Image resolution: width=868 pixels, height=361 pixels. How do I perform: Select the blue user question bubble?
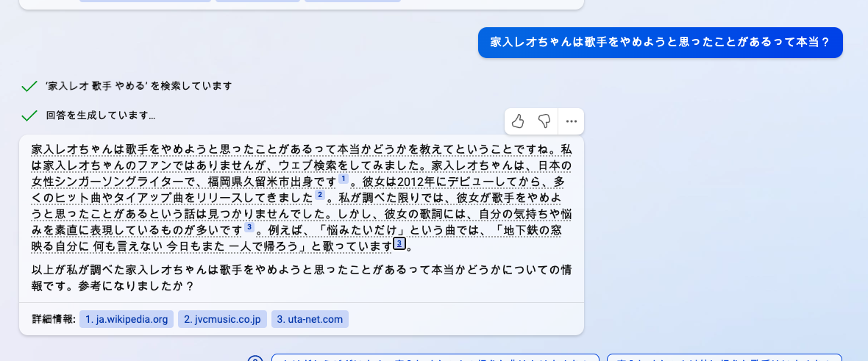(x=661, y=43)
